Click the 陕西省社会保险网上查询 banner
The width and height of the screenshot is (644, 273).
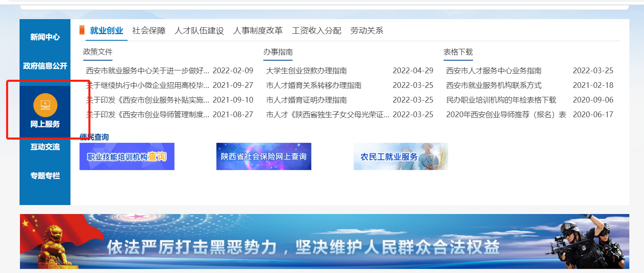(264, 156)
